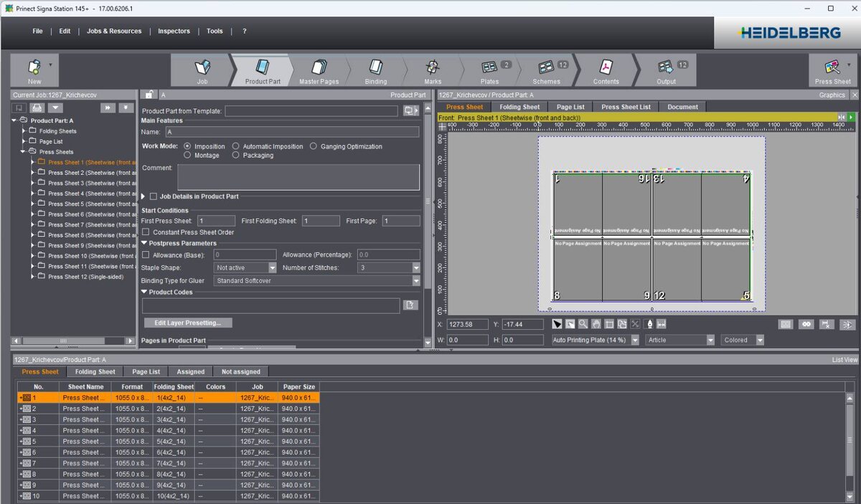Click the fit-to-window frame icon
The width and height of the screenshot is (861, 504).
[x=609, y=324]
